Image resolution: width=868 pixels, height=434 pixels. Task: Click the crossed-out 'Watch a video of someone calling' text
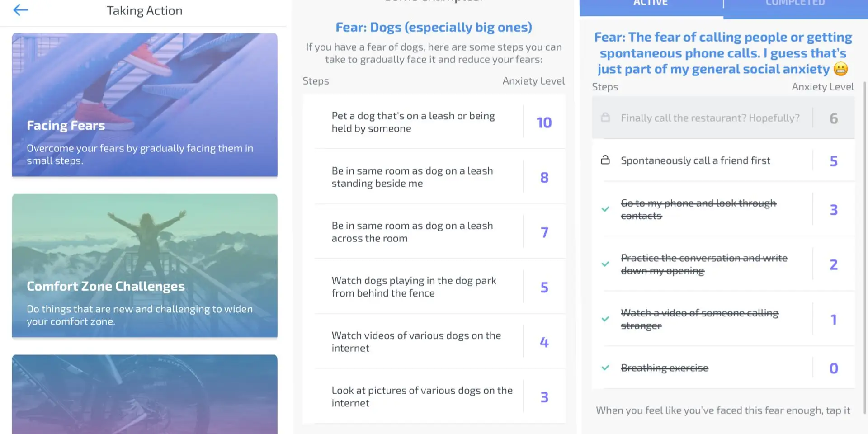(x=699, y=319)
